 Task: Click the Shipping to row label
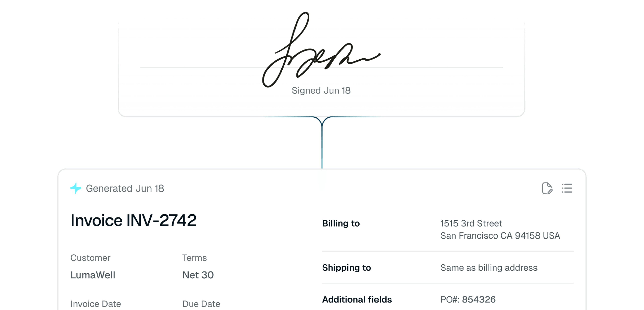(x=346, y=268)
